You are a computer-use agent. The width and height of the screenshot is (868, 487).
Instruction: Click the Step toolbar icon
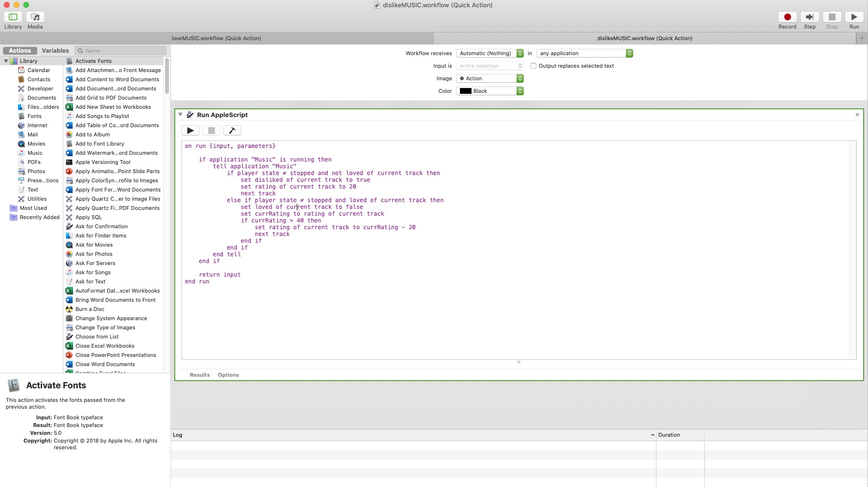click(x=809, y=17)
